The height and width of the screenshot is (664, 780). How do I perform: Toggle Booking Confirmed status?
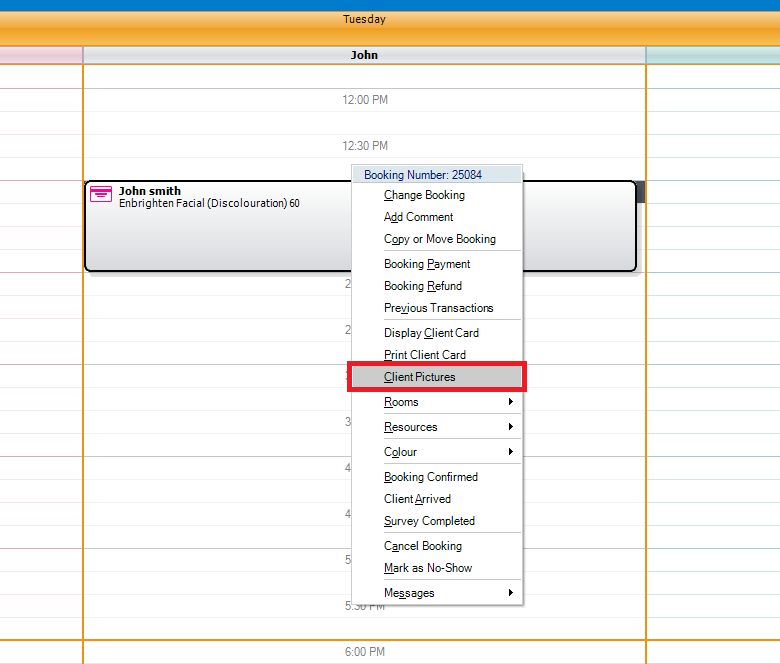[430, 477]
